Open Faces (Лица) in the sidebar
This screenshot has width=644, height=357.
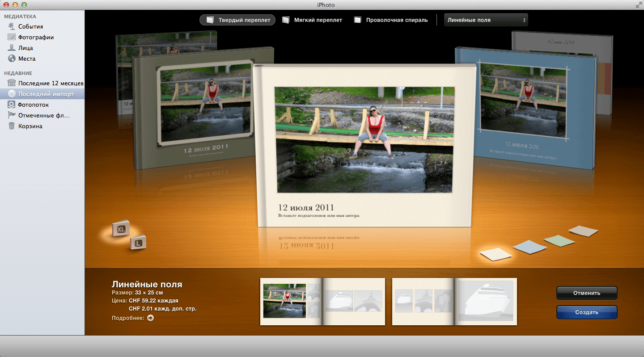tap(25, 48)
